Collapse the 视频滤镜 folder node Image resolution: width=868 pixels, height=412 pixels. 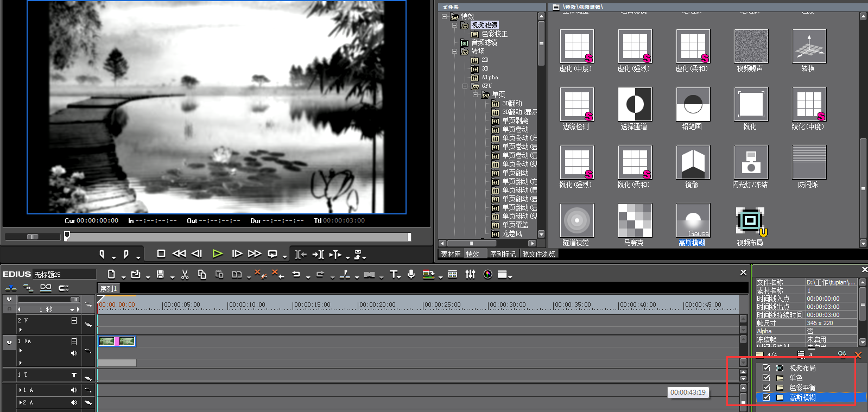(454, 25)
